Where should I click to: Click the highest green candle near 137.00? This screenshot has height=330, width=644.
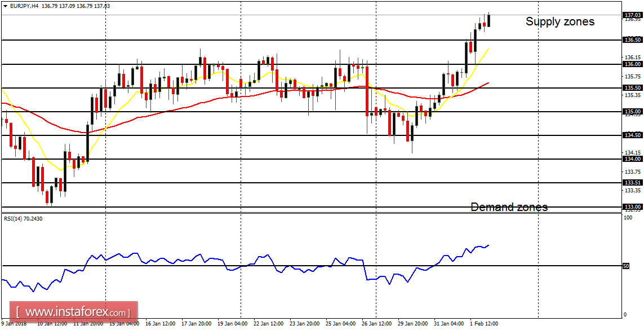(x=489, y=20)
